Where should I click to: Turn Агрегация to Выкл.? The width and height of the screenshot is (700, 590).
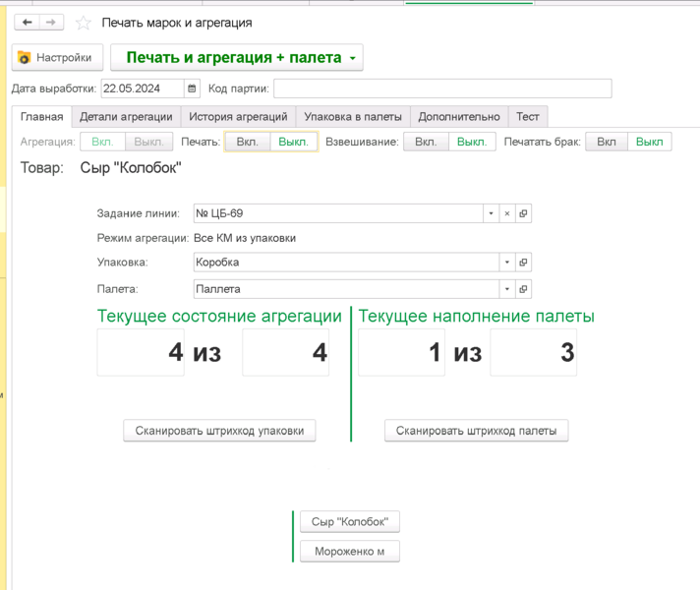[148, 142]
